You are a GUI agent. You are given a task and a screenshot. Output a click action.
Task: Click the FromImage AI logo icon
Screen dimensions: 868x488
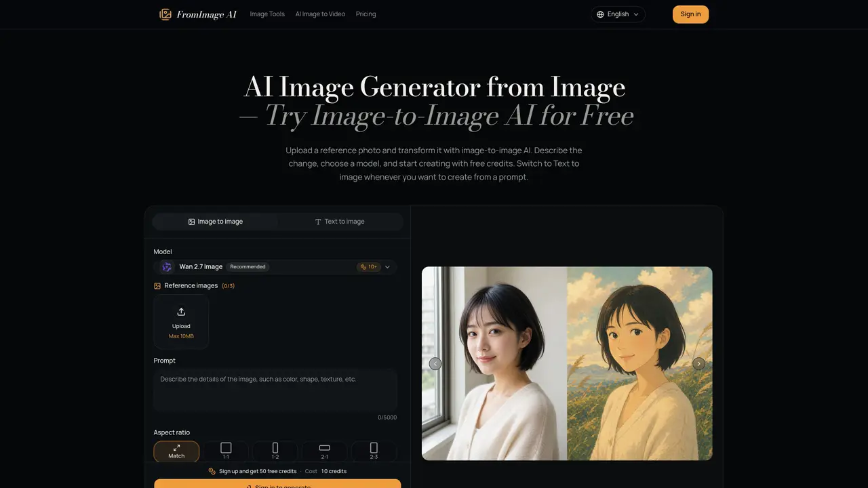coord(165,14)
